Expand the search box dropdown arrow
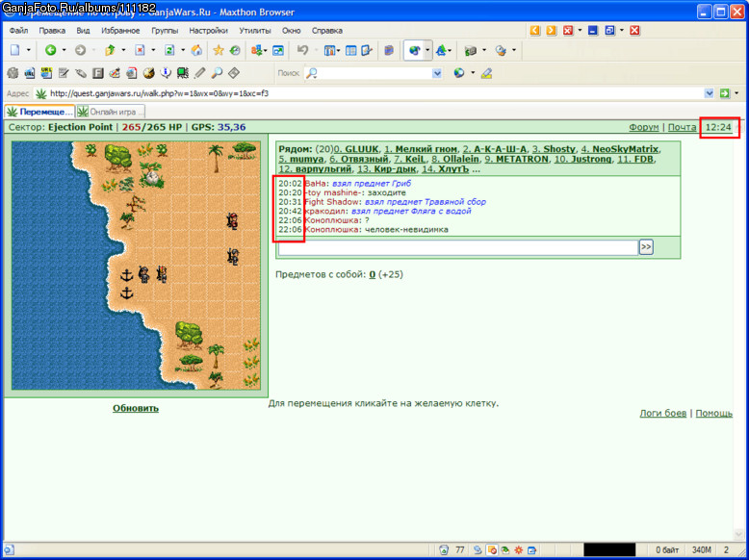The height and width of the screenshot is (560, 749). tap(437, 73)
